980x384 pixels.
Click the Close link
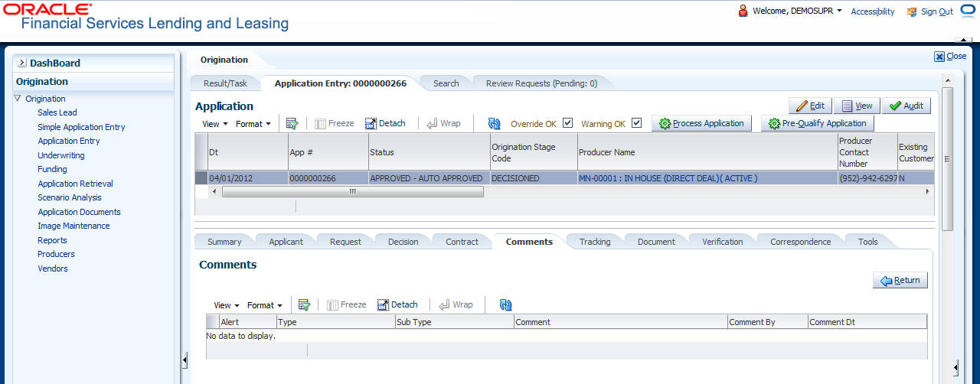(956, 56)
